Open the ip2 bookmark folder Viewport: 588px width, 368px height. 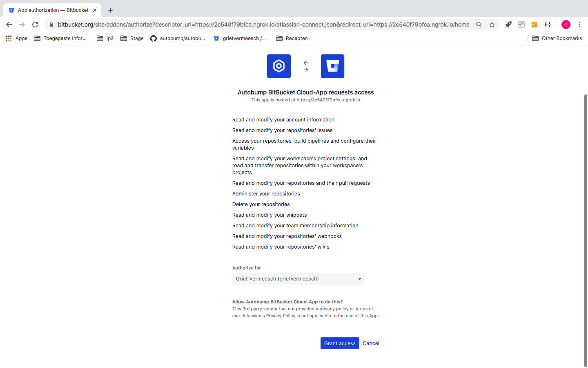click(105, 38)
